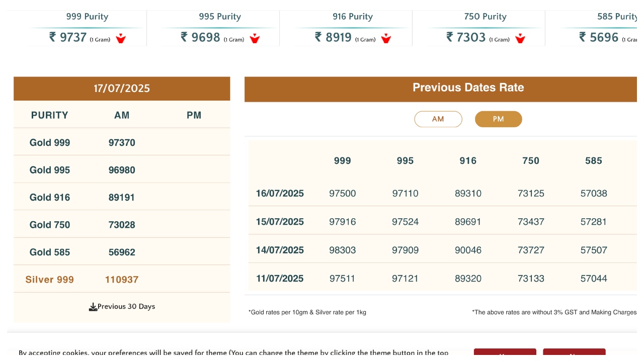Select the 916 Purity card heading

click(x=352, y=17)
